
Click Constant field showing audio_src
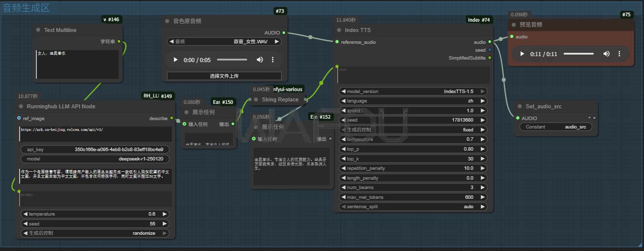coord(556,127)
